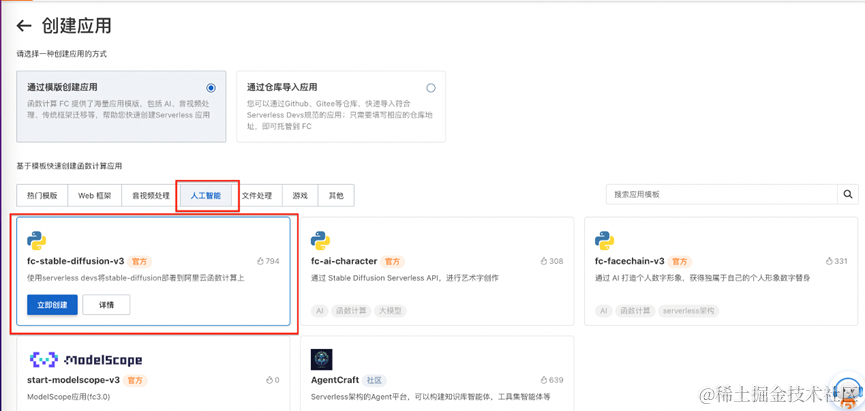Click the AgentCraft title
The height and width of the screenshot is (411, 865).
click(335, 380)
